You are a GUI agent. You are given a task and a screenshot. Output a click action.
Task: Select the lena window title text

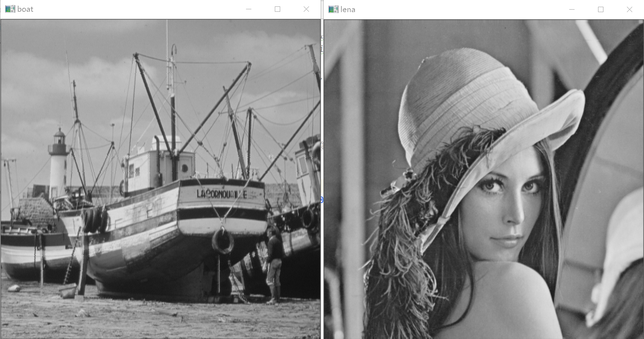click(x=348, y=10)
